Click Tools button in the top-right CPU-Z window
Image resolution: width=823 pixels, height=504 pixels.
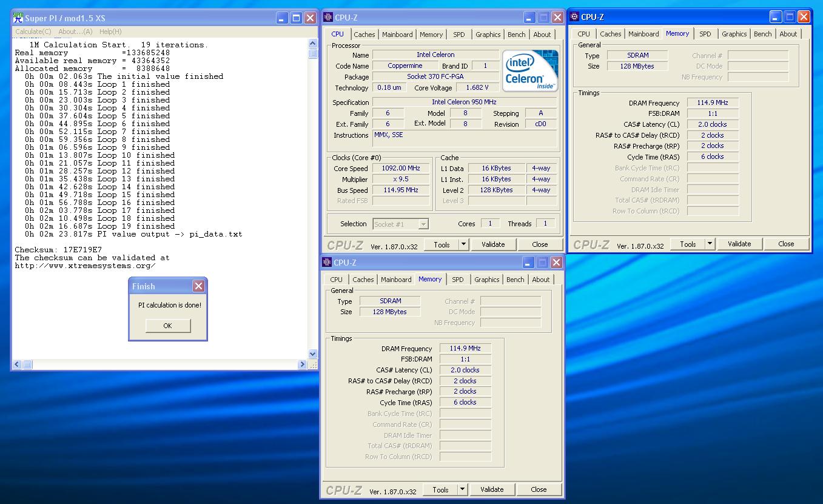[x=688, y=244]
